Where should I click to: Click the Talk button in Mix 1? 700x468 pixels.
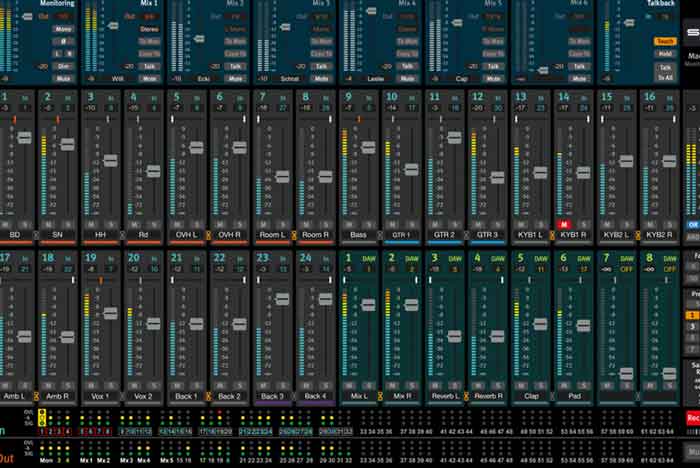pyautogui.click(x=149, y=66)
